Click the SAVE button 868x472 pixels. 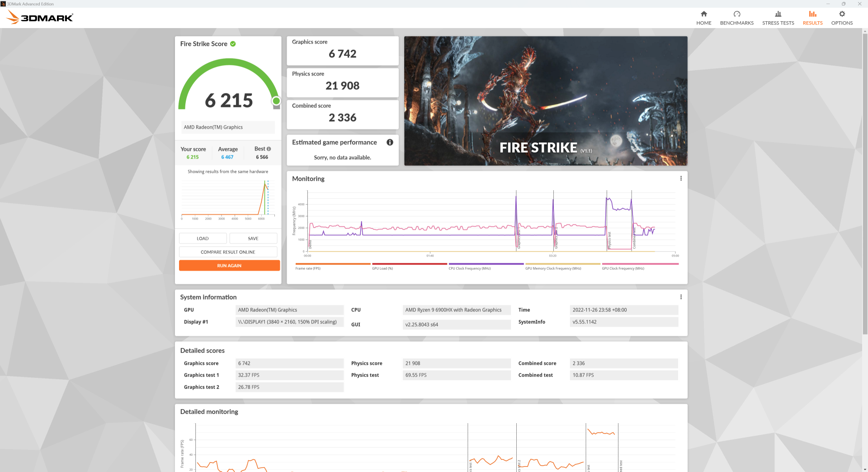coord(253,238)
